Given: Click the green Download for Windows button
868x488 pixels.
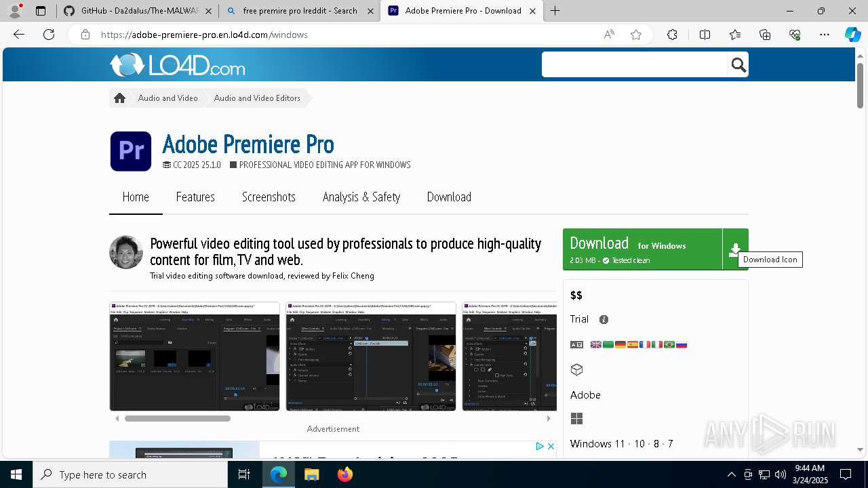Looking at the screenshot, I should pos(643,249).
